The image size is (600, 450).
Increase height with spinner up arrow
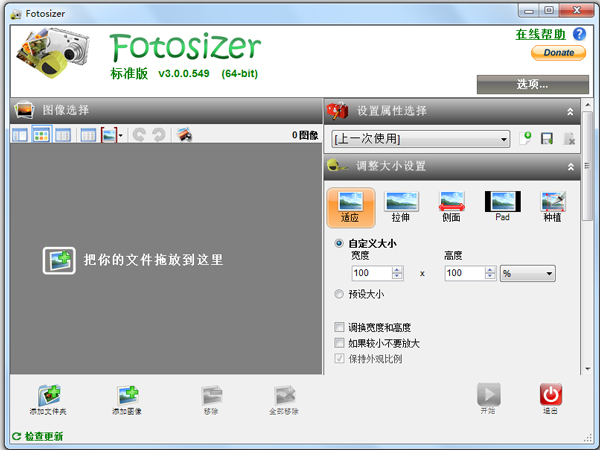click(x=490, y=270)
